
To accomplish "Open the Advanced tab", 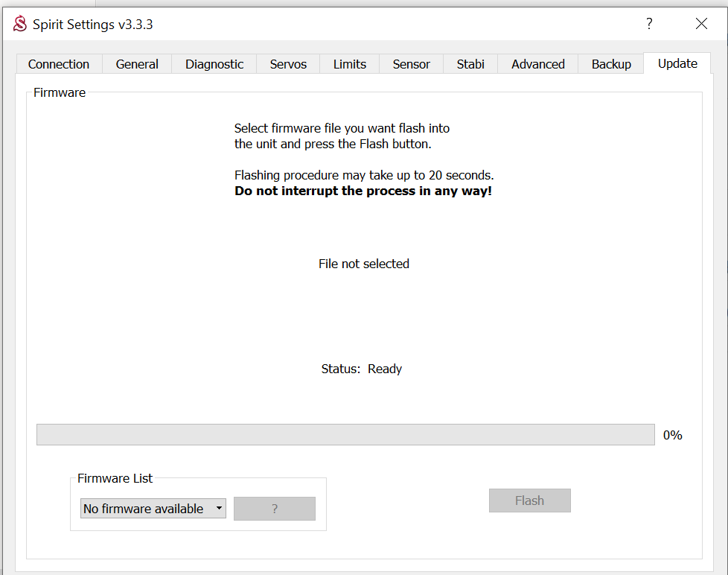I will pyautogui.click(x=537, y=64).
